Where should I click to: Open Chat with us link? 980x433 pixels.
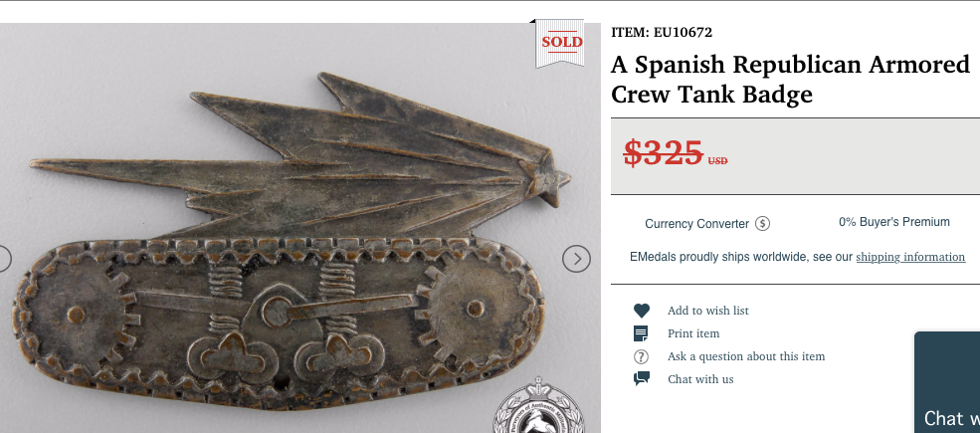[700, 379]
